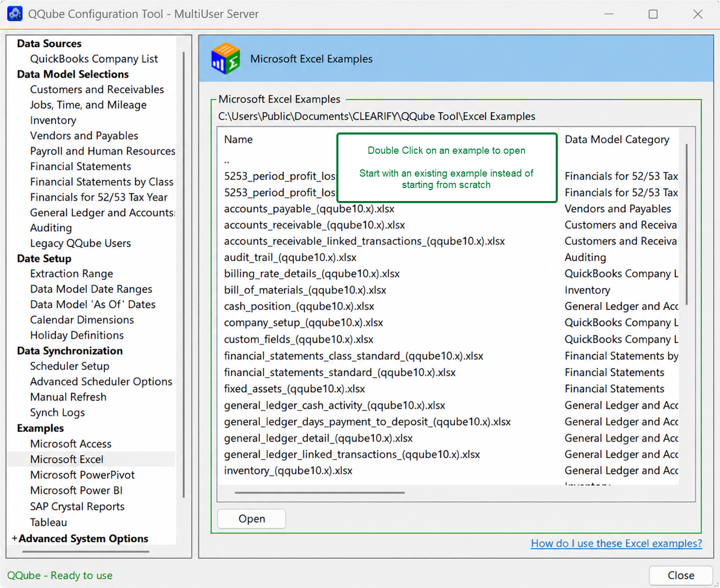
Task: Click the Data Model Category column header
Action: 617,140
